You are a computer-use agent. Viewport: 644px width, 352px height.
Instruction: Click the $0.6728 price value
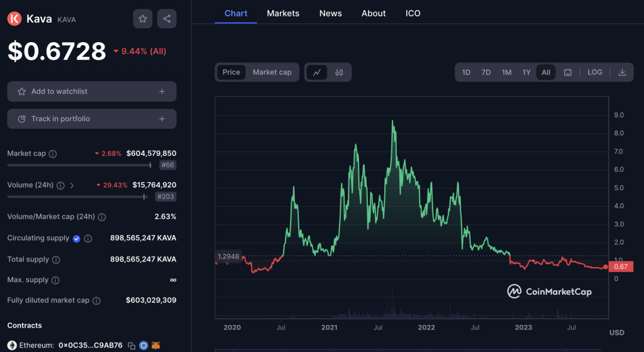pos(57,52)
